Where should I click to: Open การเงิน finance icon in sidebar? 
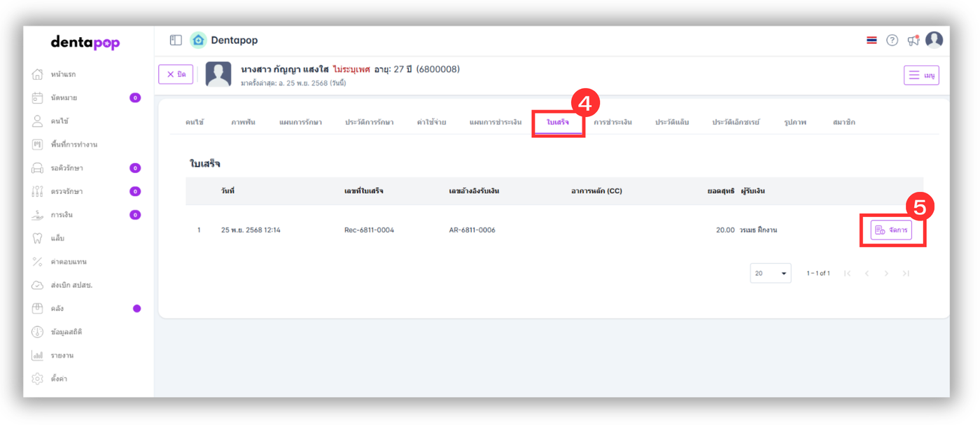[38, 215]
